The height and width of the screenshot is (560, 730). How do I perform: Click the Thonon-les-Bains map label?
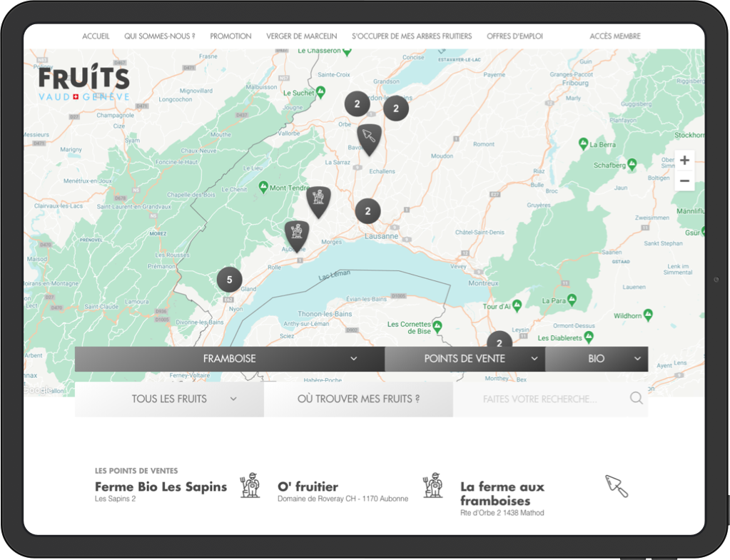pos(325,314)
